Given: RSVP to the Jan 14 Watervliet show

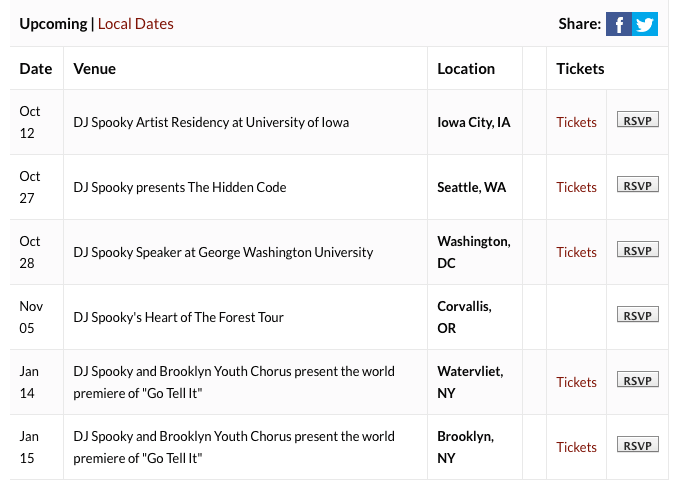Looking at the screenshot, I should point(637,380).
